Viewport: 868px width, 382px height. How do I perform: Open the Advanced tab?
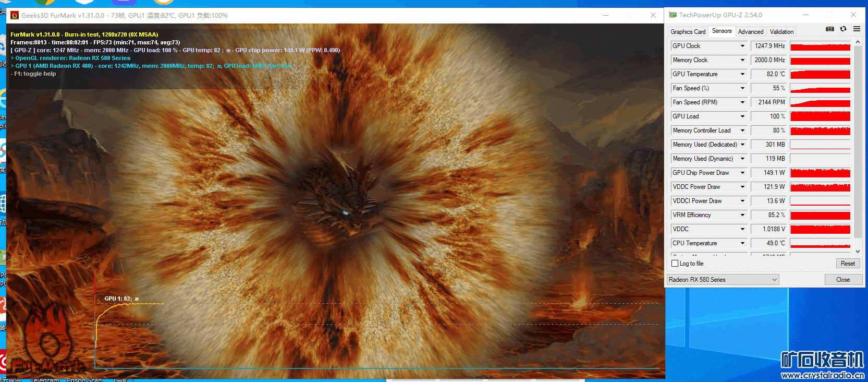pos(751,32)
